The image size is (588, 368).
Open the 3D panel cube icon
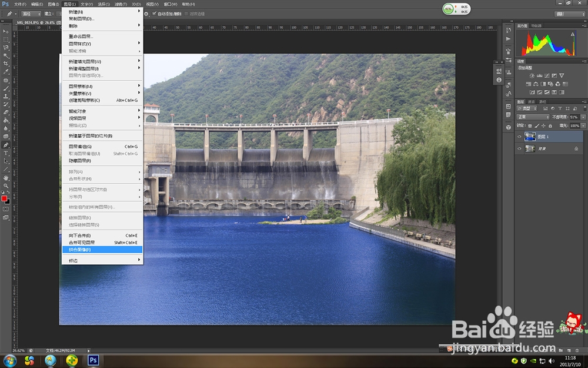[508, 127]
